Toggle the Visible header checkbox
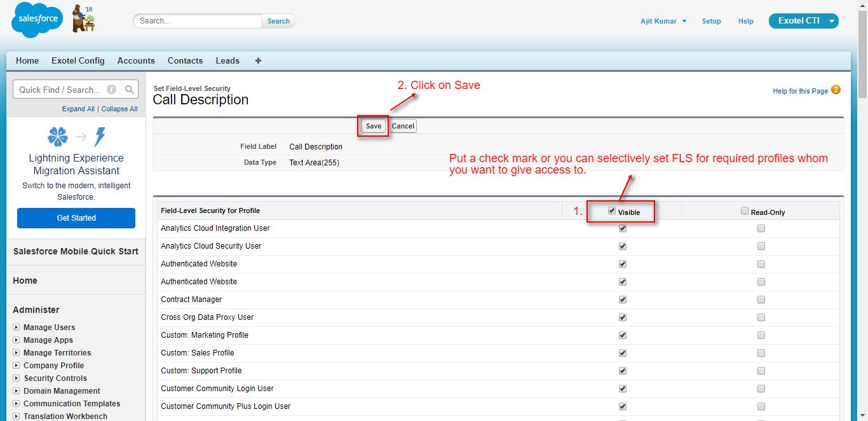Image resolution: width=868 pixels, height=421 pixels. [612, 211]
